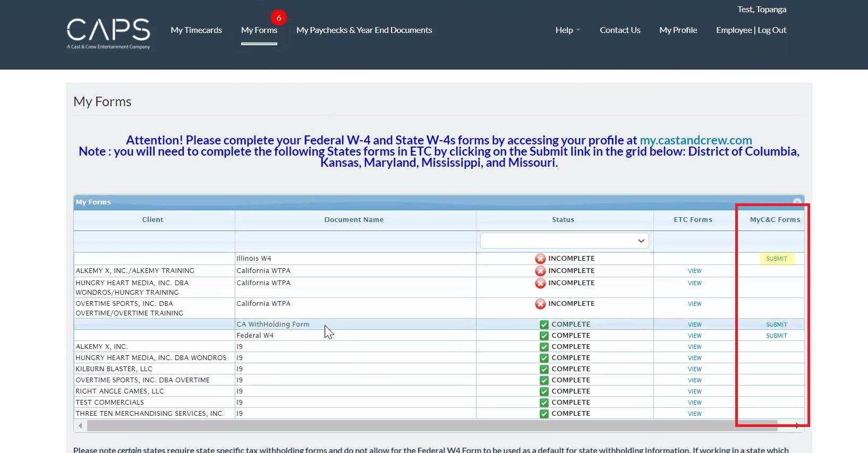View RIGHT ANGLE GAMES, LLC I9 form
The image size is (868, 453).
coord(695,391)
